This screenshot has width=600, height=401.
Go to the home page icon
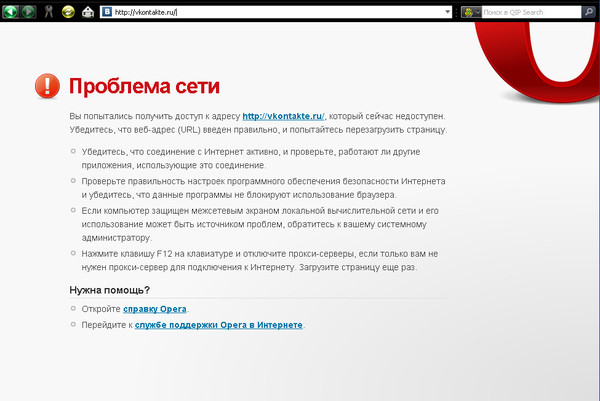(88, 12)
